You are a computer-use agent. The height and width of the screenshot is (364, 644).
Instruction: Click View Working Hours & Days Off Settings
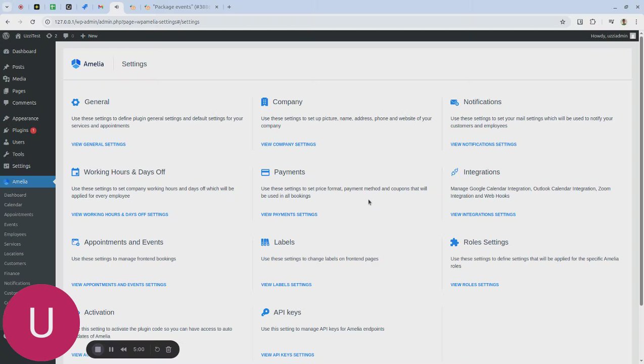[x=120, y=214]
